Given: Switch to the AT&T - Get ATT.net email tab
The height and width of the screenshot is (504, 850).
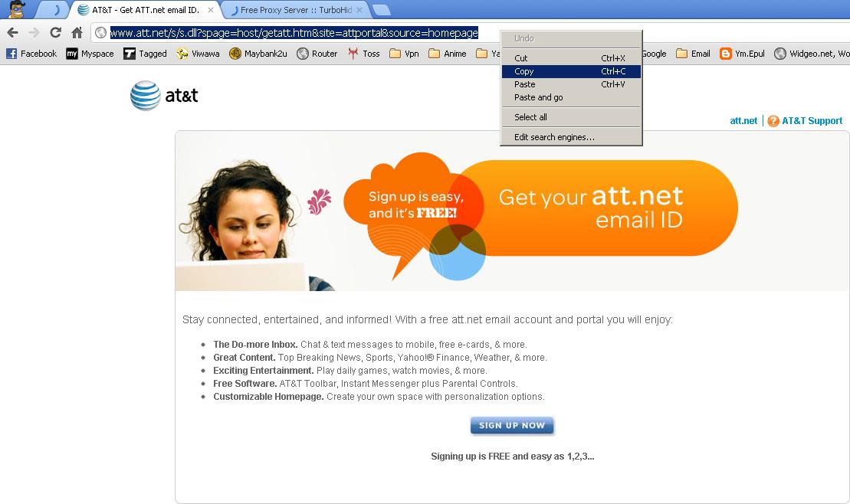Looking at the screenshot, I should point(145,10).
